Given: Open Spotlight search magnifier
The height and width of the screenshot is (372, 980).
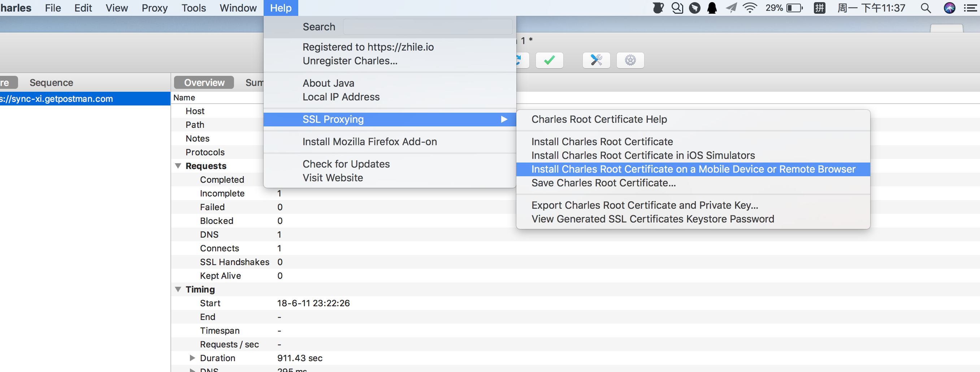Looking at the screenshot, I should 925,8.
